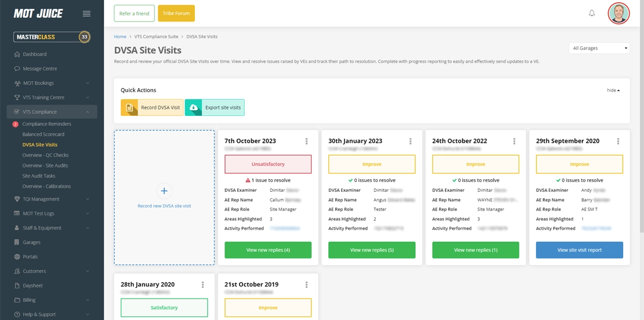Open notifications bell icon
644x320 pixels.
pyautogui.click(x=592, y=13)
